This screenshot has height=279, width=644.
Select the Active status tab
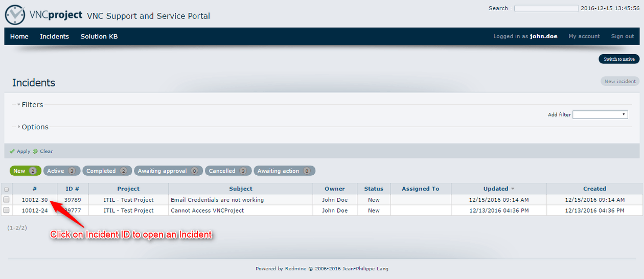click(61, 171)
